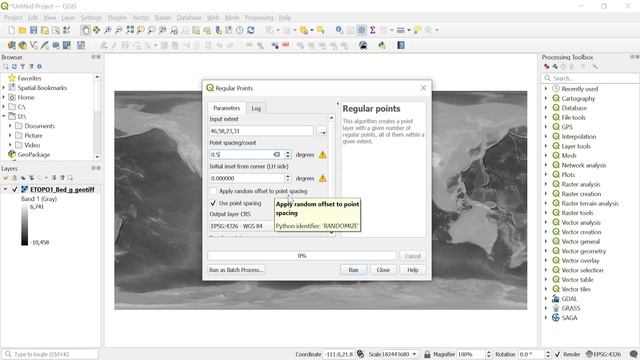Viewport: 640px width, 360px height.
Task: Activate the Zoom Out magnifier tool
Action: [119, 30]
